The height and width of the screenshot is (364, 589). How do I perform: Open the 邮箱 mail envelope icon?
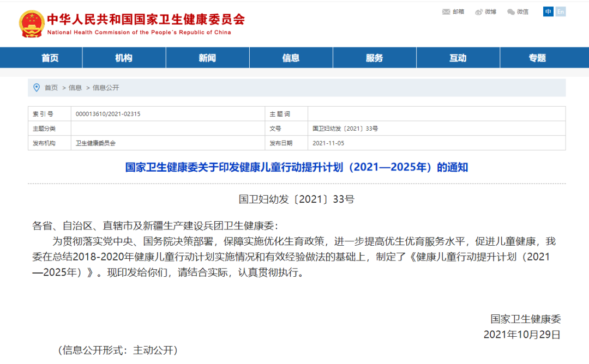tap(446, 12)
